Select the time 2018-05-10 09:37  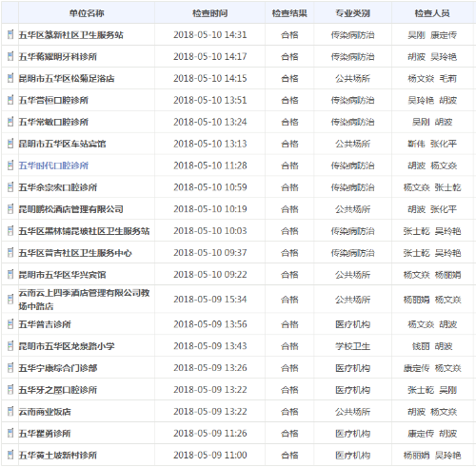click(x=209, y=253)
